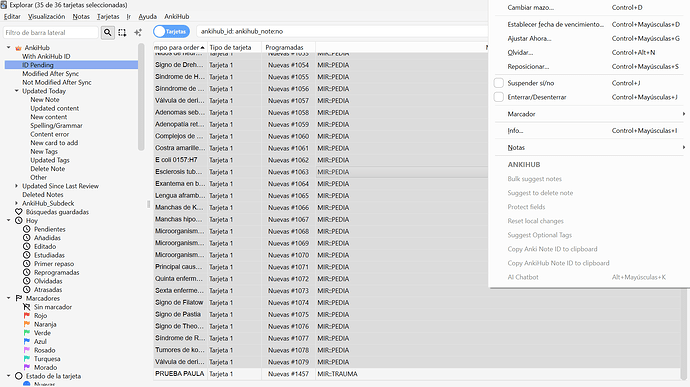Viewport: 690px width, 387px height.
Task: Open the Editar menu
Action: point(12,16)
